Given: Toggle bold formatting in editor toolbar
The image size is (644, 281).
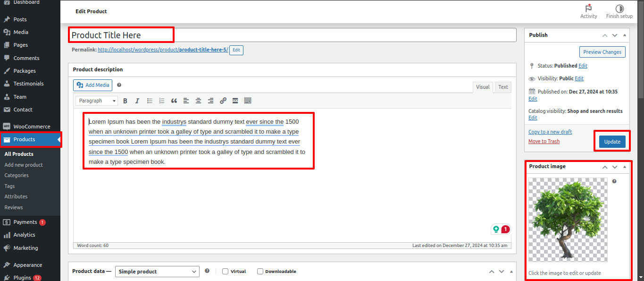Looking at the screenshot, I should (x=125, y=101).
